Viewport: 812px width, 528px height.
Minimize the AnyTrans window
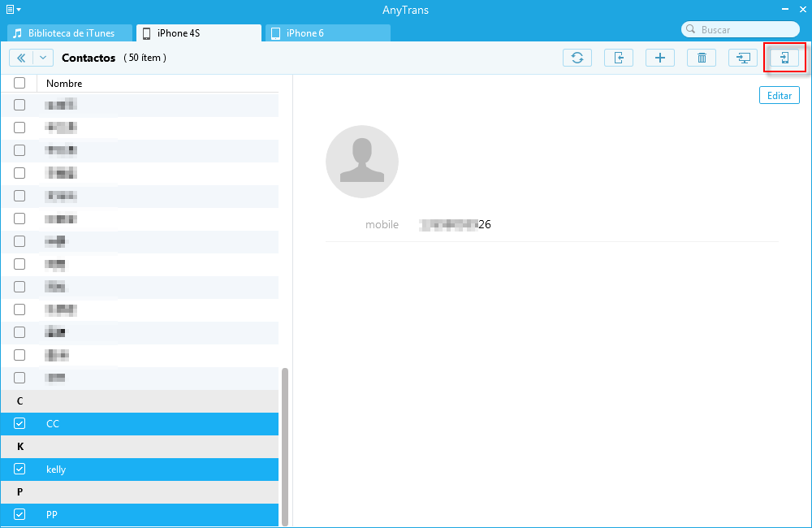pos(785,9)
